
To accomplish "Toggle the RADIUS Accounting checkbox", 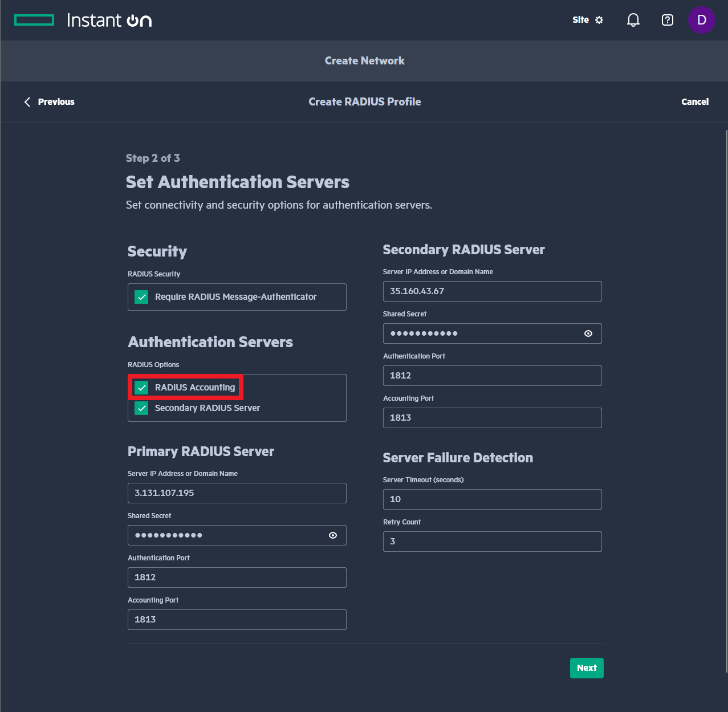I will (x=141, y=388).
